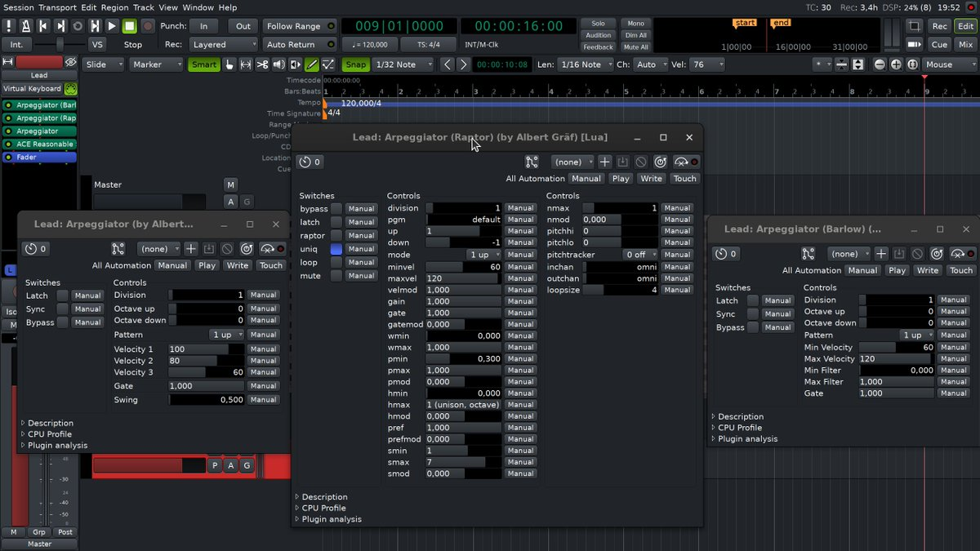Expand Plugin analysis in Raptor window
Image resolution: width=980 pixels, height=551 pixels.
pos(328,519)
